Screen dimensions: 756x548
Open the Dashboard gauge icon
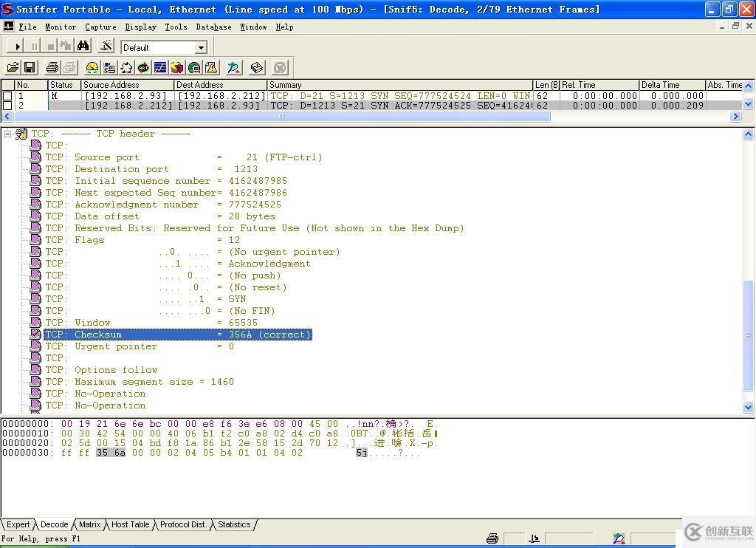click(92, 67)
